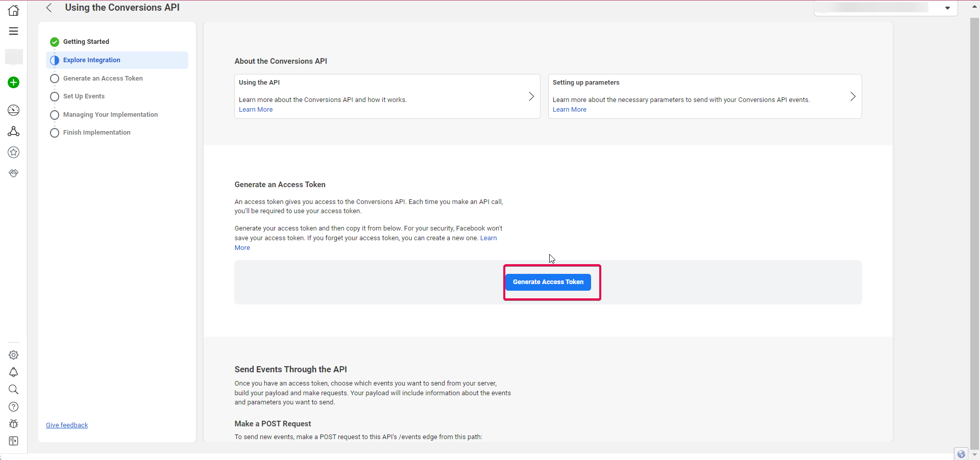
Task: Click the Using the API card title
Action: click(x=259, y=83)
